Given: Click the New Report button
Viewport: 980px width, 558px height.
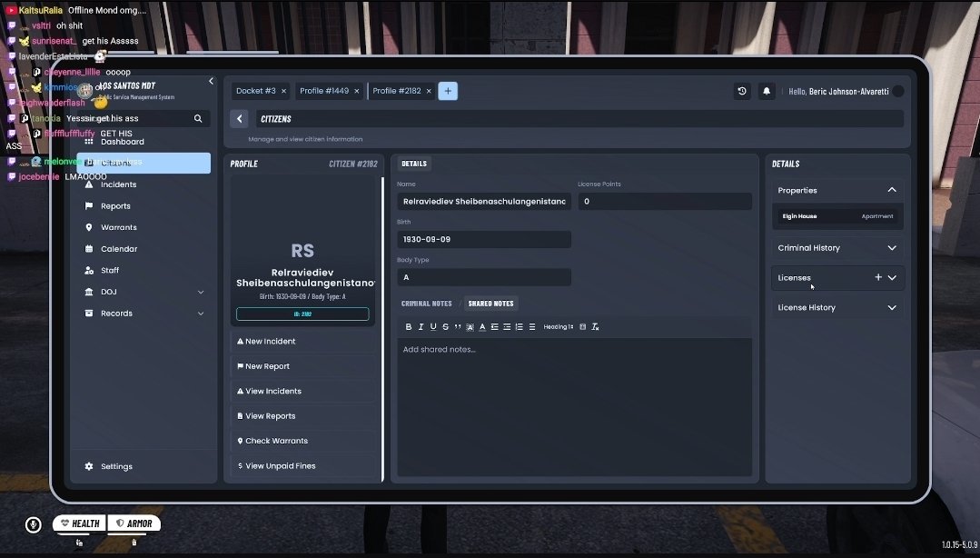Looking at the screenshot, I should 303,366.
